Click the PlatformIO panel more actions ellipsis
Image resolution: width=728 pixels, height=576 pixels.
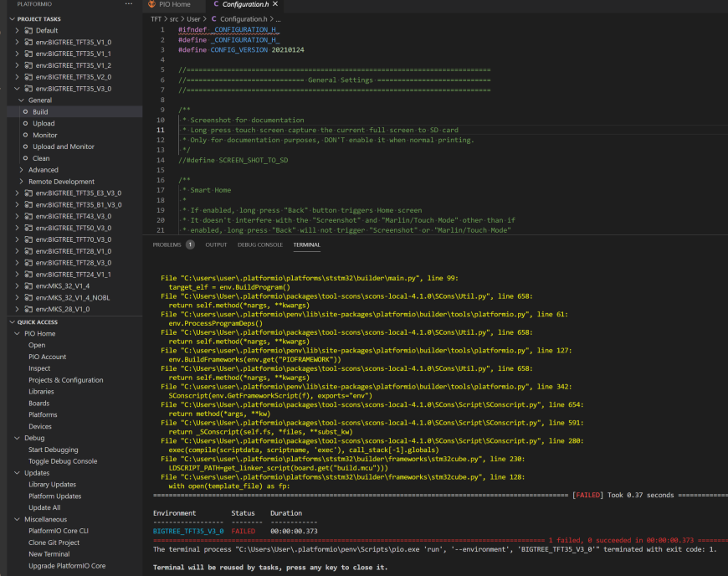[x=129, y=3]
